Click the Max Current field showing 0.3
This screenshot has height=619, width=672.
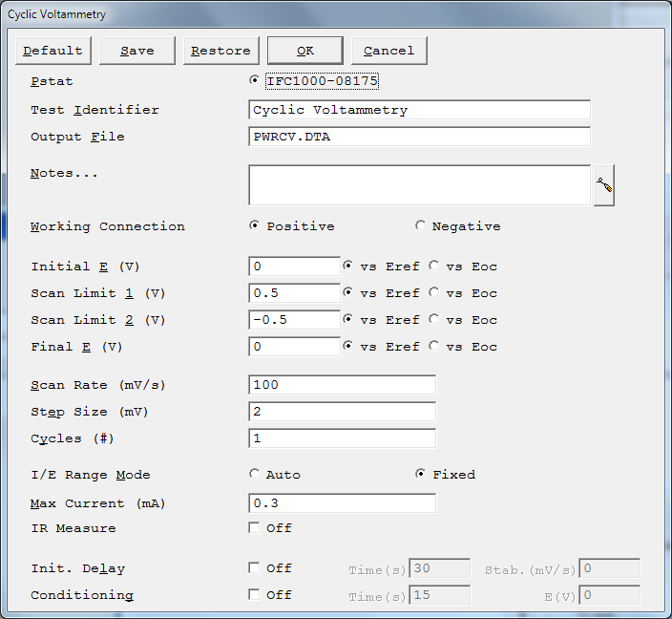(343, 503)
